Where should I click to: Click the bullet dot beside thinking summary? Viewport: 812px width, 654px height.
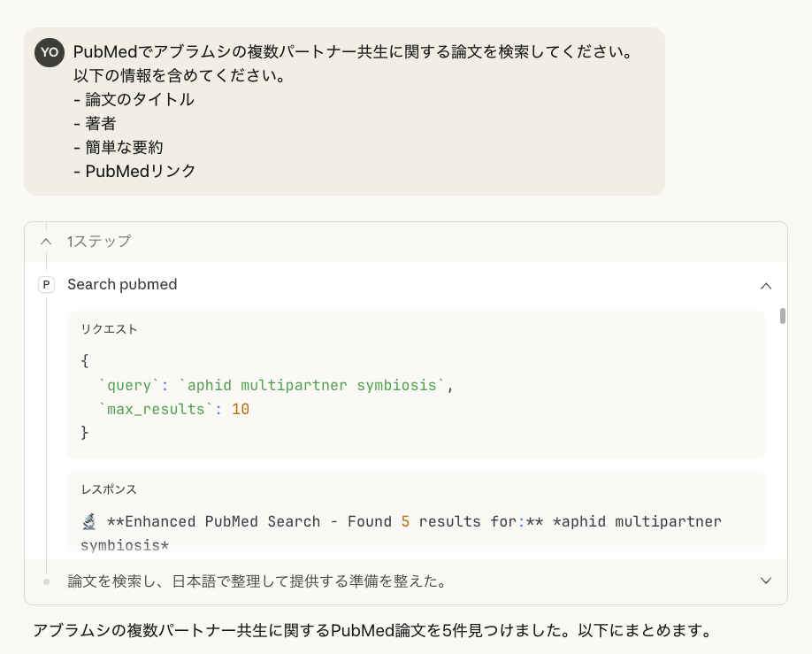tap(46, 581)
